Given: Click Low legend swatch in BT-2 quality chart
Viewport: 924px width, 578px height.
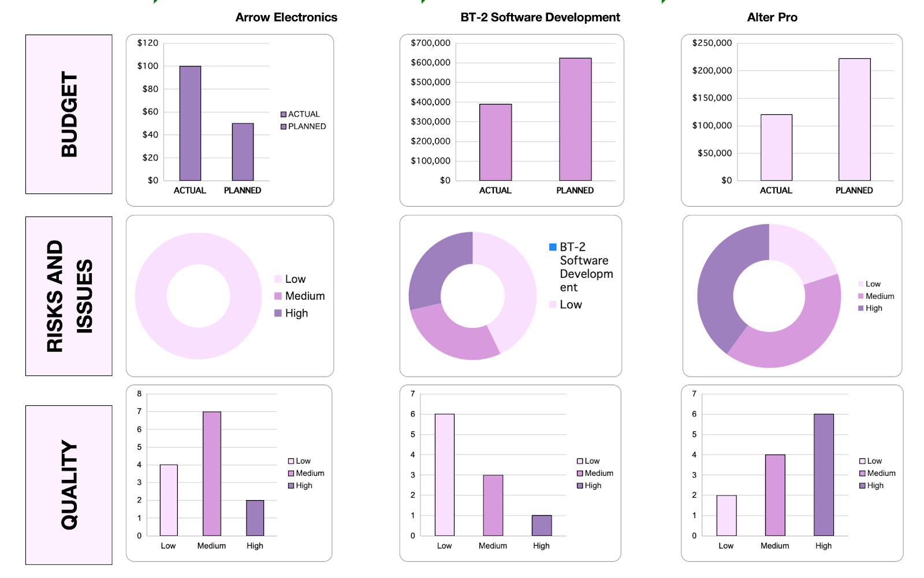Looking at the screenshot, I should click(x=580, y=461).
